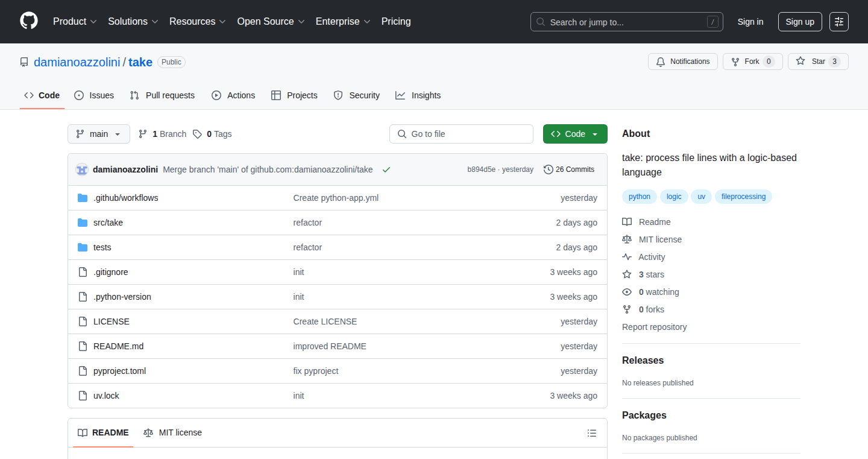868x459 pixels.
Task: Expand the Solutions menu
Action: tap(133, 21)
